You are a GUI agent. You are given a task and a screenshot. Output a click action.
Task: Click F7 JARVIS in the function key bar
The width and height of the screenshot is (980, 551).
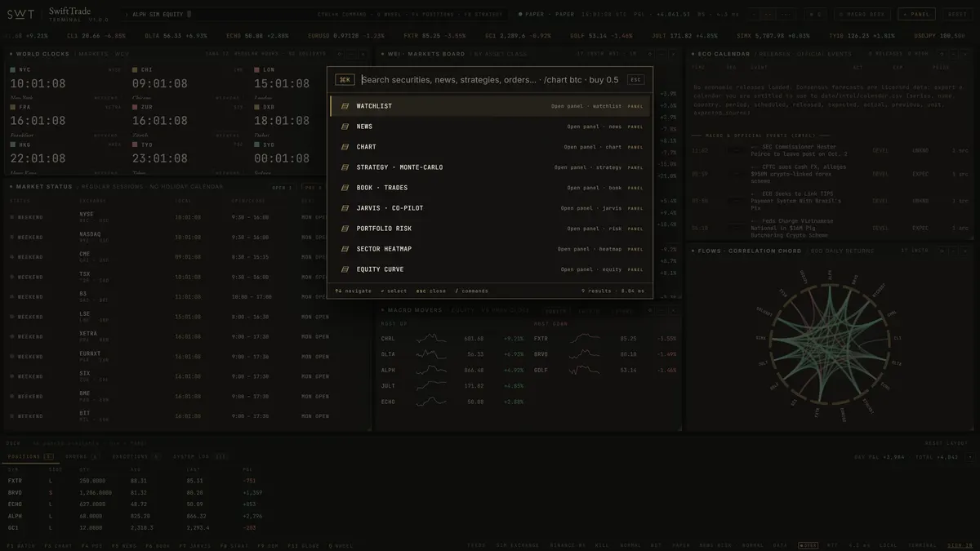click(194, 545)
